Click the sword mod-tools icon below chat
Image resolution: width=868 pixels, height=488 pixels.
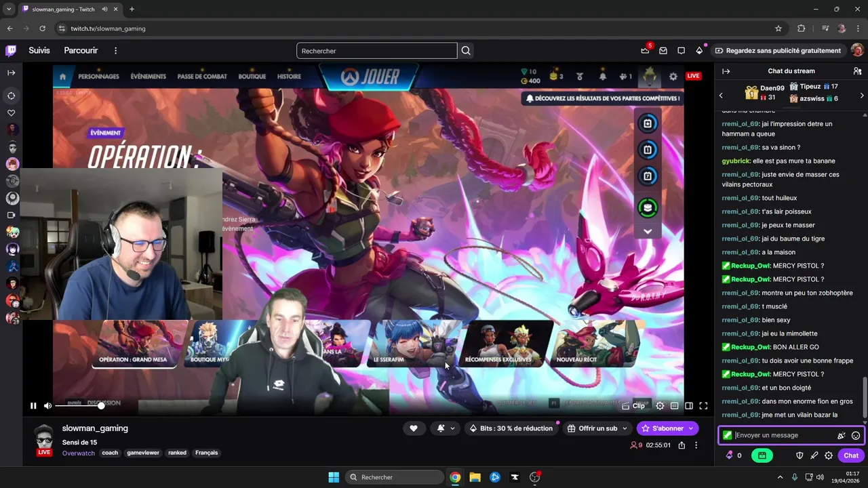click(x=814, y=455)
